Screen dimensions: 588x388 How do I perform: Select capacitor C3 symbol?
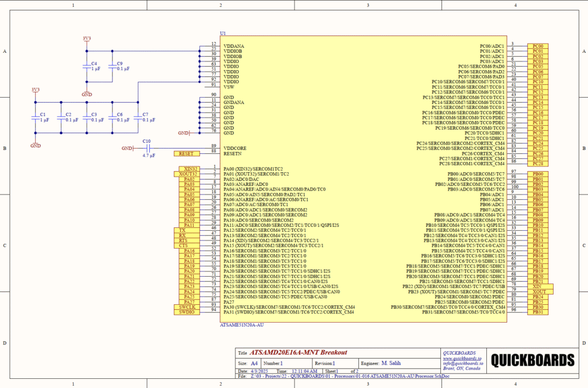86,119
